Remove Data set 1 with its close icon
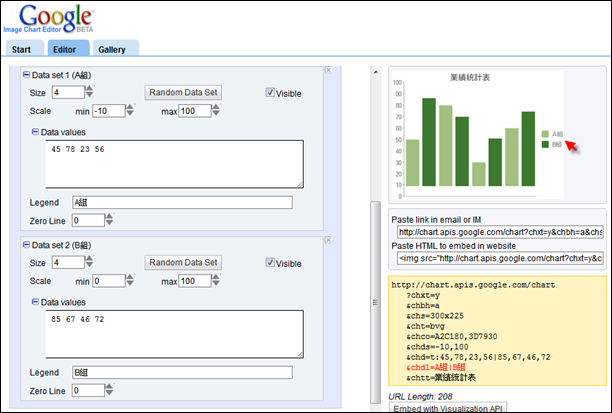612x413 pixels. (329, 70)
